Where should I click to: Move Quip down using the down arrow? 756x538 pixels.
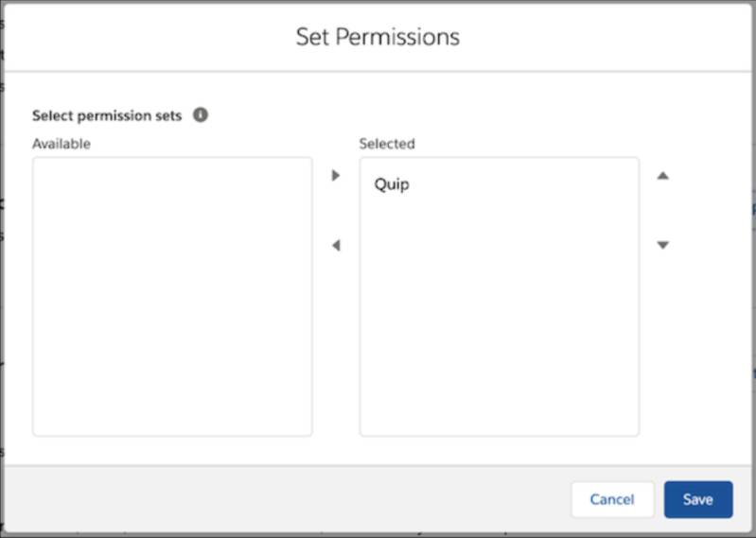tap(663, 246)
